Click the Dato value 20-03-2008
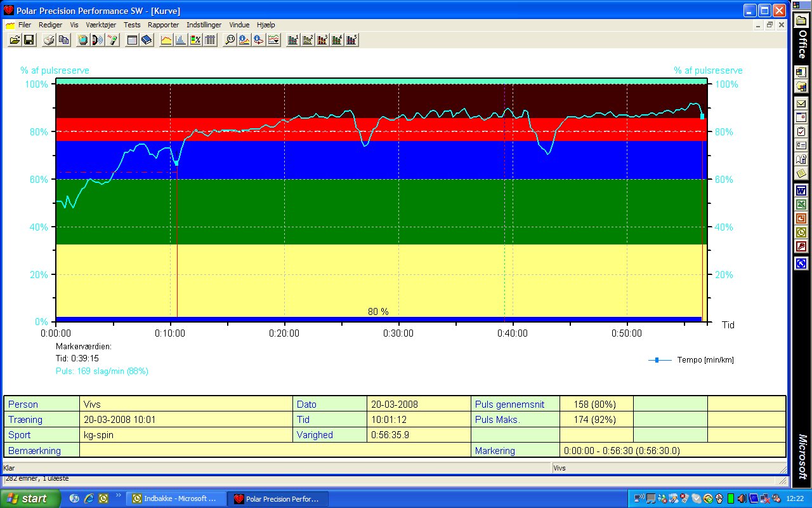This screenshot has height=508, width=812. tap(419, 404)
